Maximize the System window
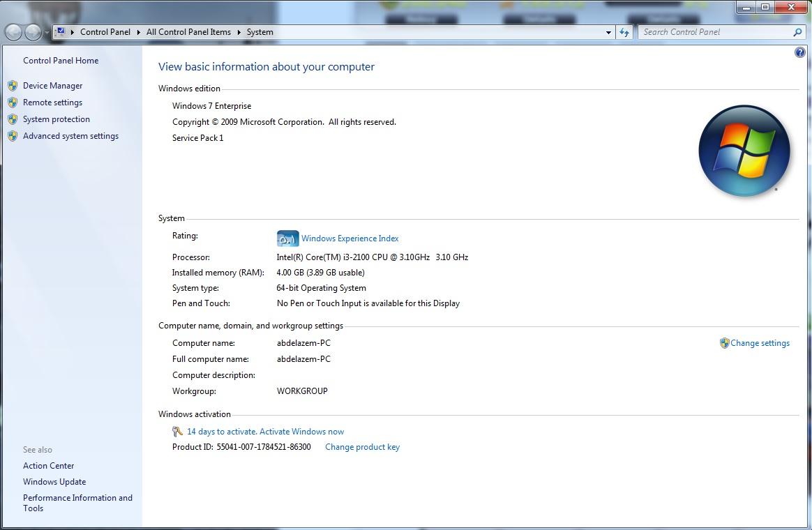 [x=765, y=7]
